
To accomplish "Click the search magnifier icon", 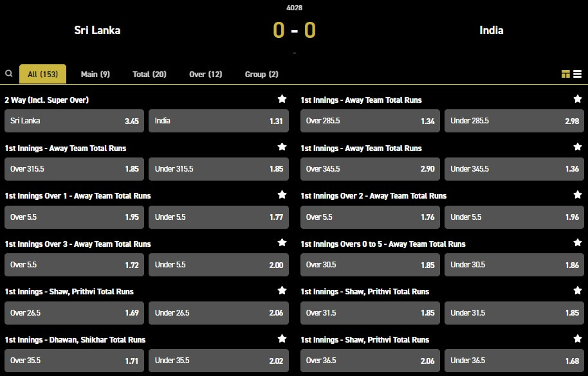I will (9, 74).
